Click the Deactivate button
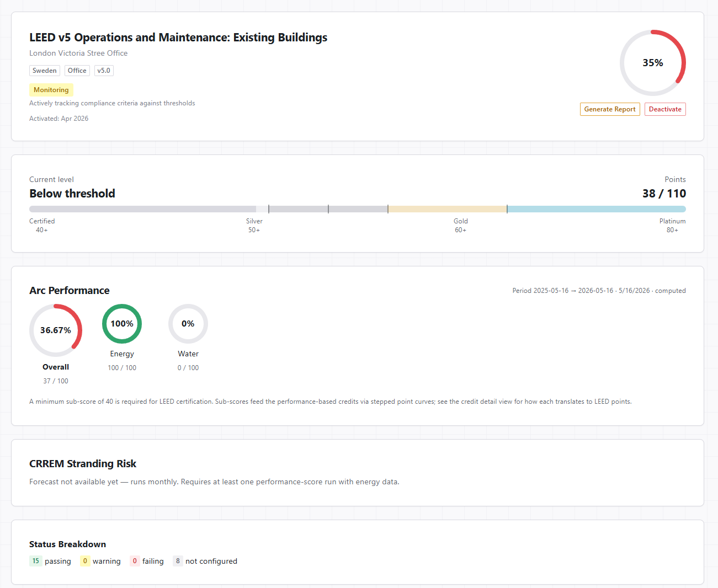The image size is (718, 588). pyautogui.click(x=665, y=109)
